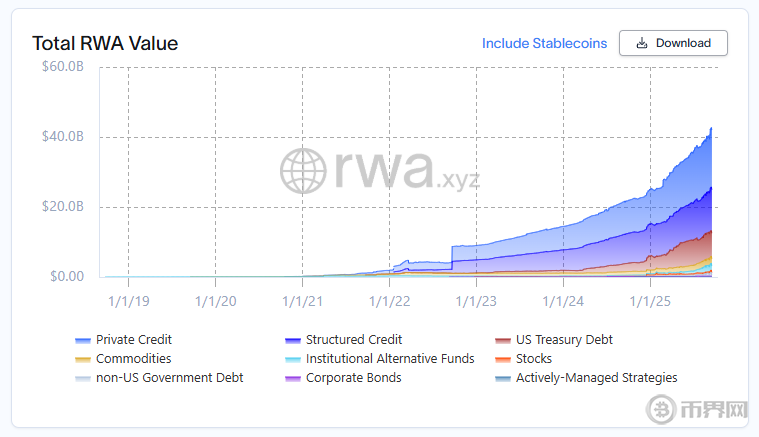Image resolution: width=759 pixels, height=437 pixels.
Task: Click the Corporate Bonds legend icon
Action: 293,378
